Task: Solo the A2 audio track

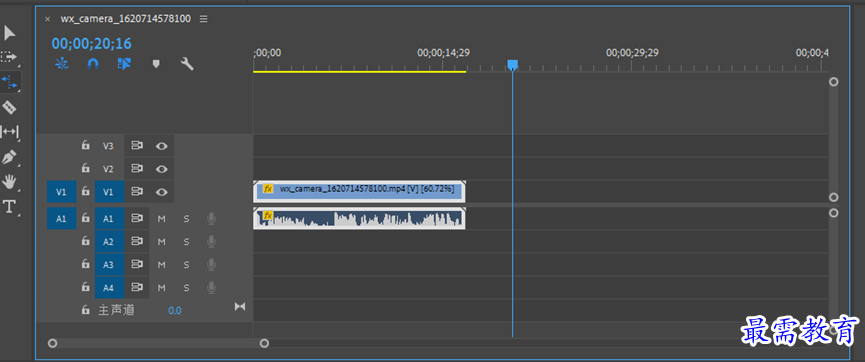Action: pos(186,242)
